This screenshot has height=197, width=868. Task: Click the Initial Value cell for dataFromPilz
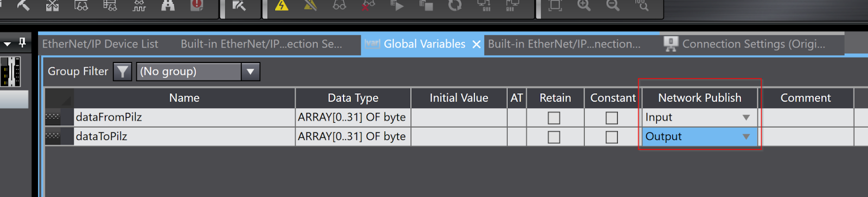459,117
